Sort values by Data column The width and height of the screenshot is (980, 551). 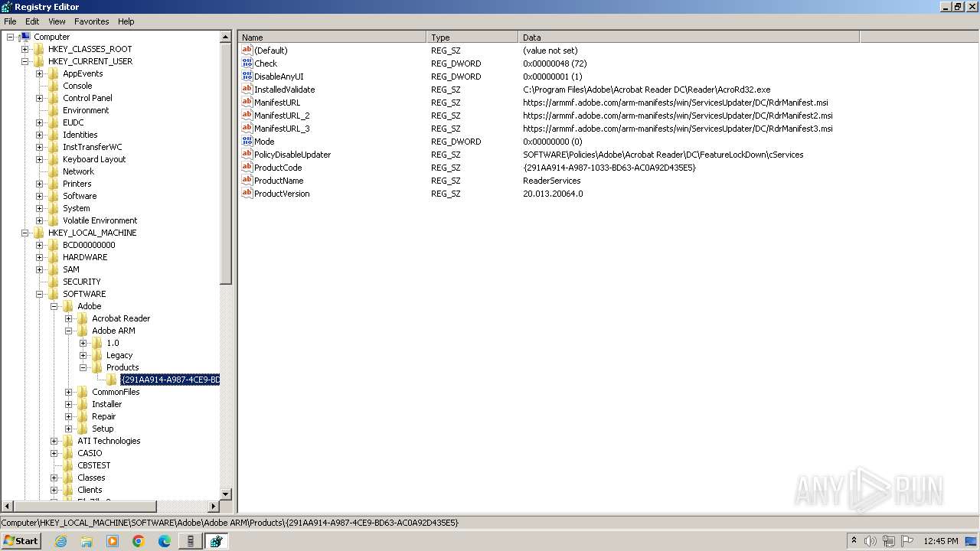click(689, 37)
